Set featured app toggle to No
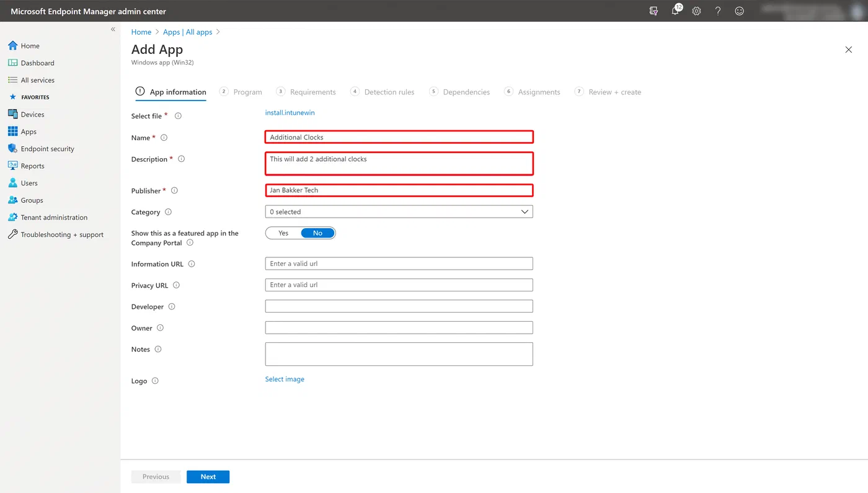 pyautogui.click(x=317, y=233)
